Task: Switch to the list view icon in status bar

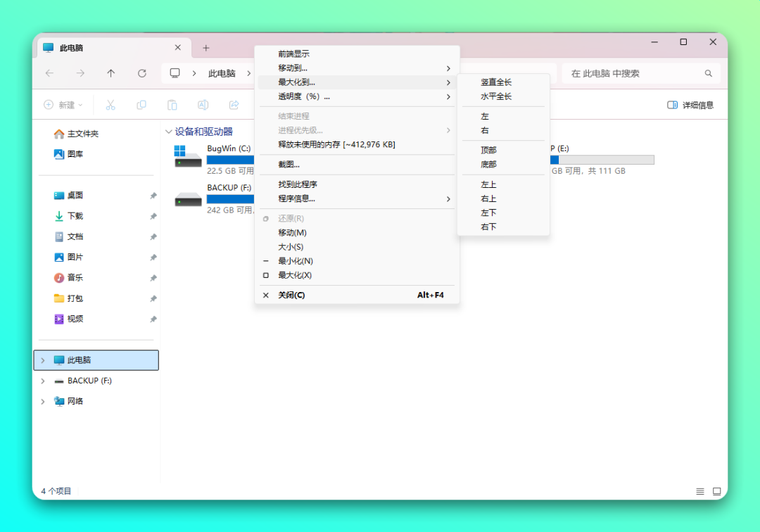Action: pyautogui.click(x=699, y=491)
